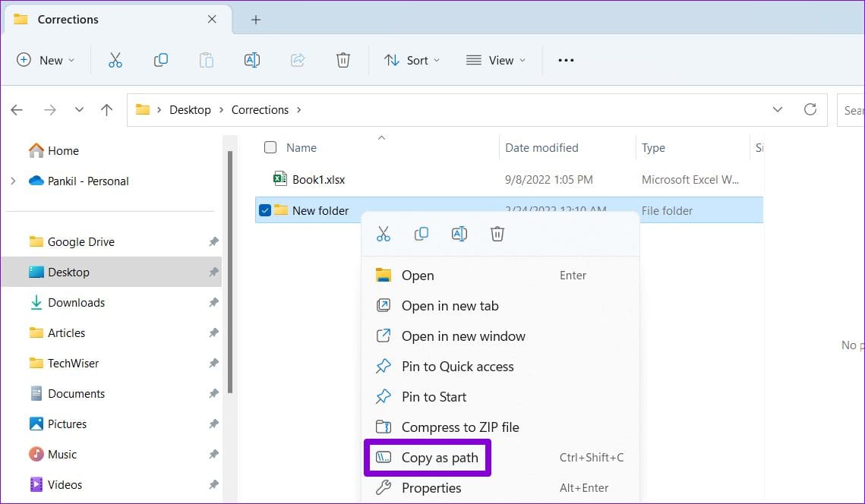Open the Sort dropdown

(412, 60)
